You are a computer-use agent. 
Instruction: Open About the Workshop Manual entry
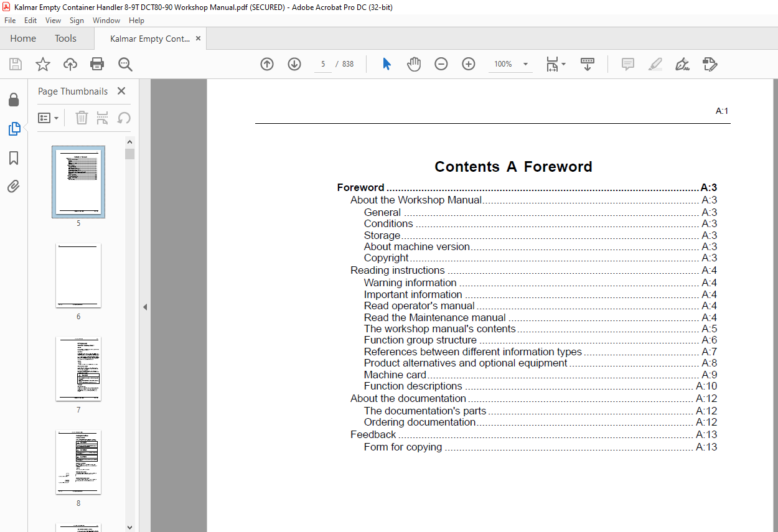pos(533,200)
